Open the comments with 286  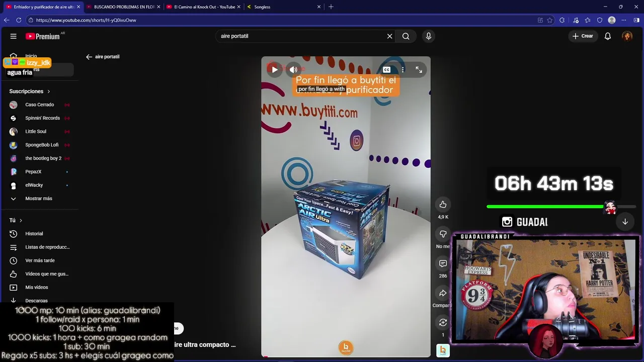[x=443, y=263]
